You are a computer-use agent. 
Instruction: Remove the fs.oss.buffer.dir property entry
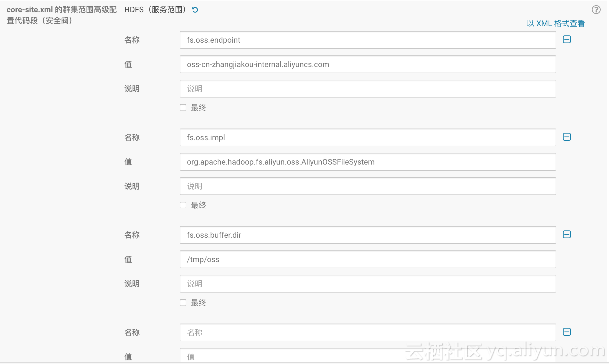[567, 235]
